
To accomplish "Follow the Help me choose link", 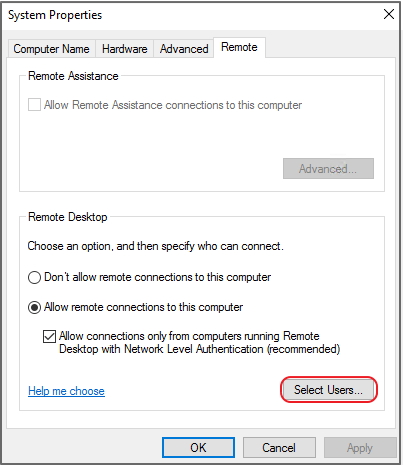I will coord(66,391).
